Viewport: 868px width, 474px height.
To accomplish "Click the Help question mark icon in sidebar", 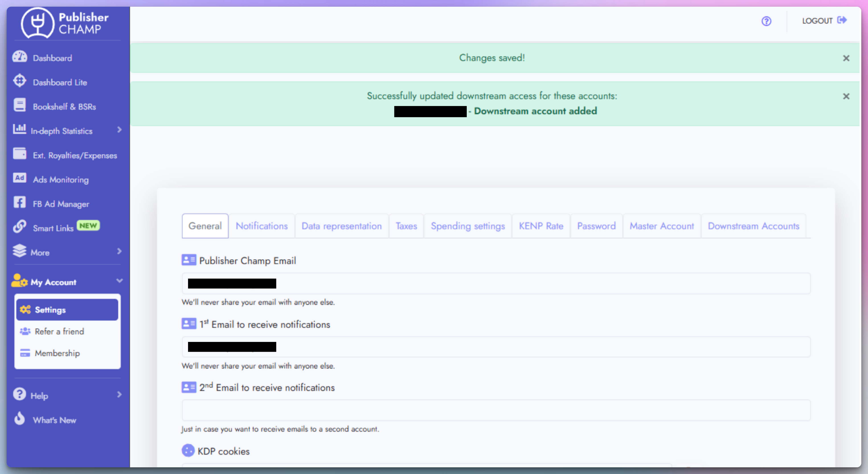I will pyautogui.click(x=20, y=394).
